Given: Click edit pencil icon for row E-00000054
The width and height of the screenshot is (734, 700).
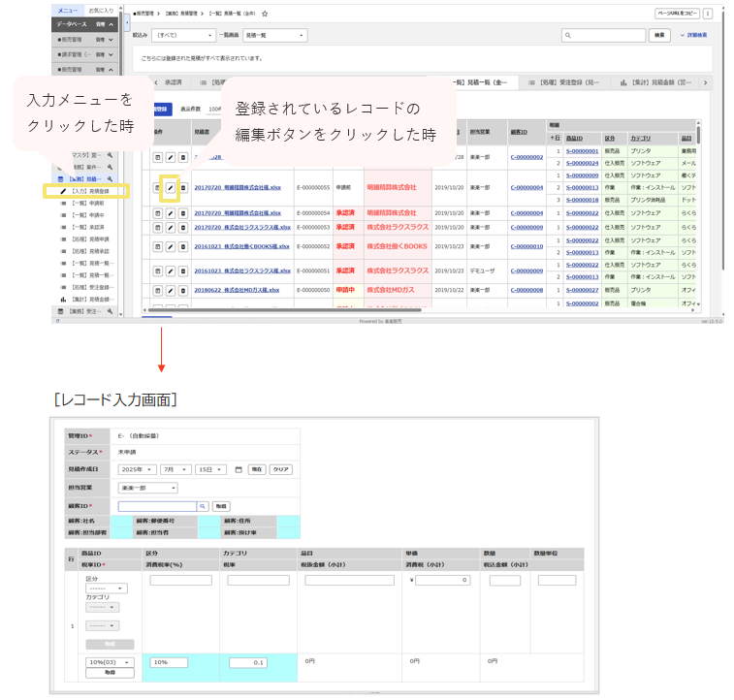Looking at the screenshot, I should pyautogui.click(x=171, y=213).
